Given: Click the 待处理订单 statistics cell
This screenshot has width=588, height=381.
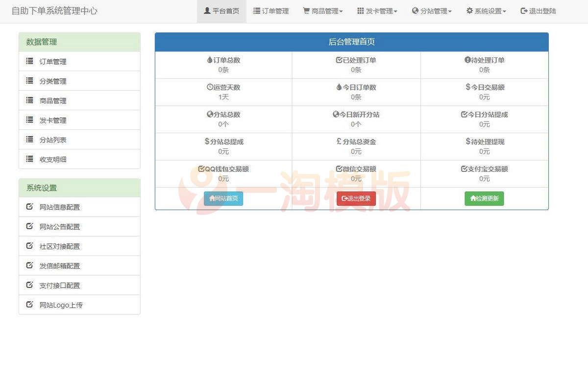Looking at the screenshot, I should [x=484, y=65].
